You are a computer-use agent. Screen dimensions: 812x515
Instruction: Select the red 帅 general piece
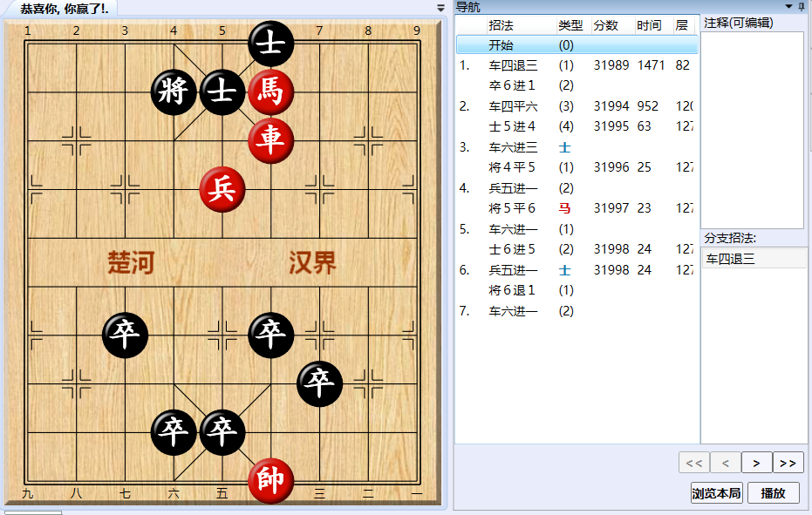coord(271,480)
